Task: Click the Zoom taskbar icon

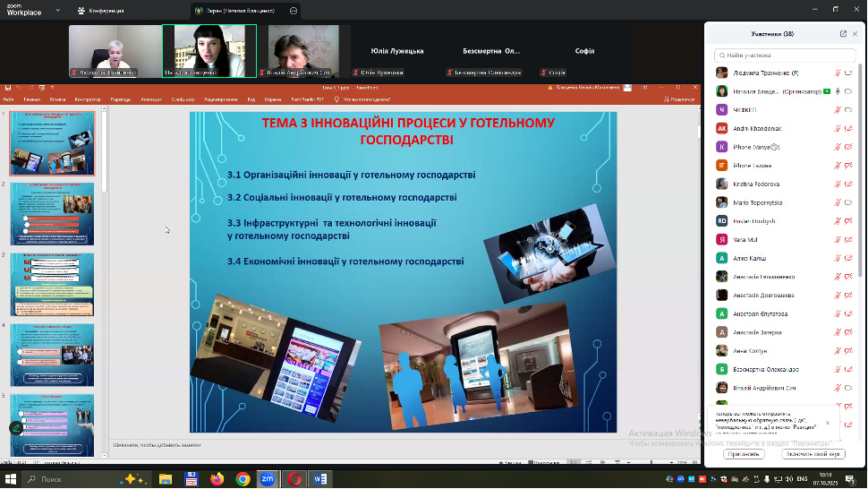Action: point(268,479)
